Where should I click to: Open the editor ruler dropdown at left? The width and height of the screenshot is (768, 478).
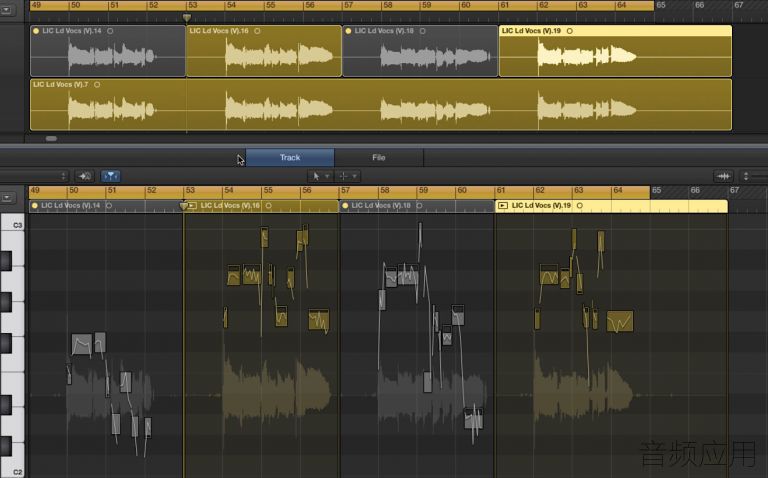tap(6, 197)
